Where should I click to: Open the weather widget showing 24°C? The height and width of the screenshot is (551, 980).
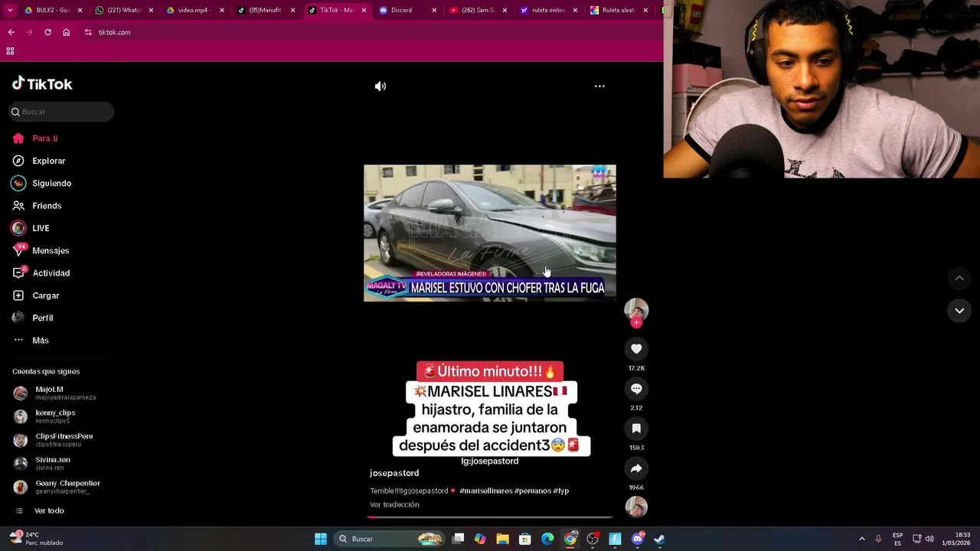click(x=37, y=539)
